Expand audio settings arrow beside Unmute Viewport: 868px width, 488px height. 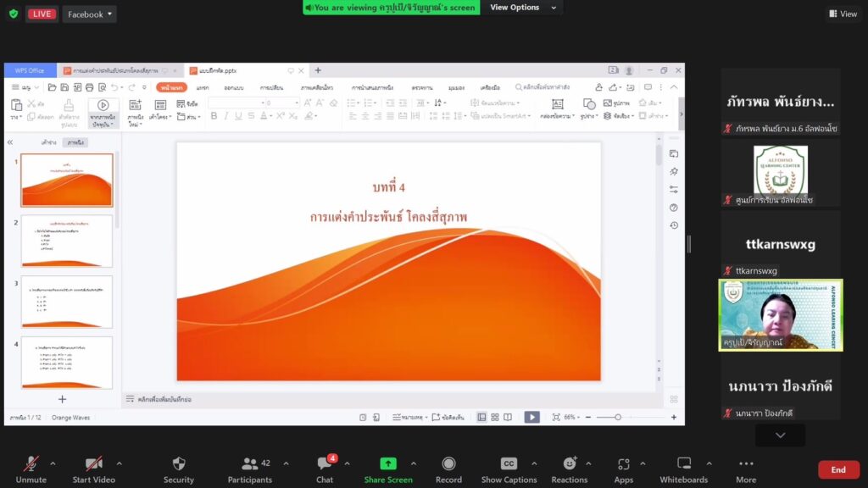click(x=53, y=463)
